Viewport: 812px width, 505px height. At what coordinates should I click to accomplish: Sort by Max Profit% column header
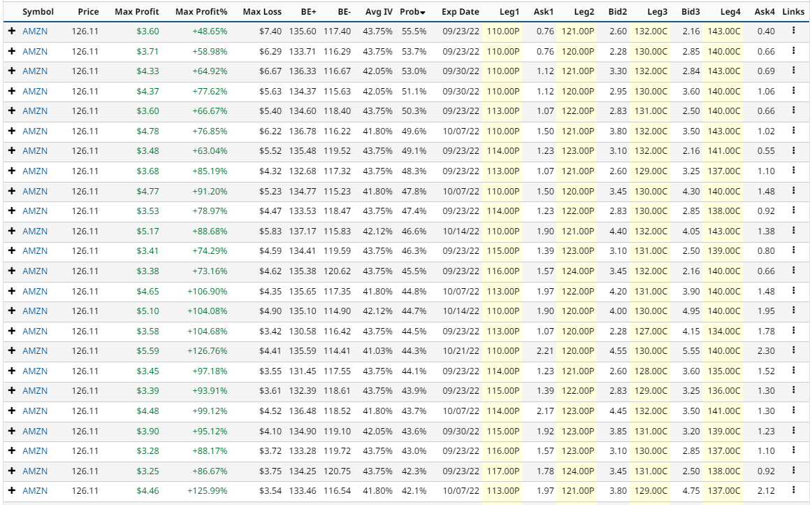[x=201, y=11]
